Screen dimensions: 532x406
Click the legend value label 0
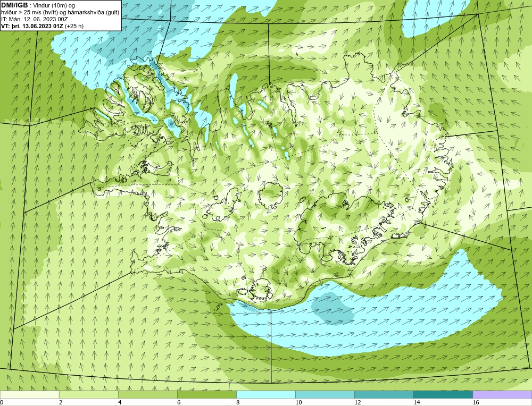coord(2,402)
